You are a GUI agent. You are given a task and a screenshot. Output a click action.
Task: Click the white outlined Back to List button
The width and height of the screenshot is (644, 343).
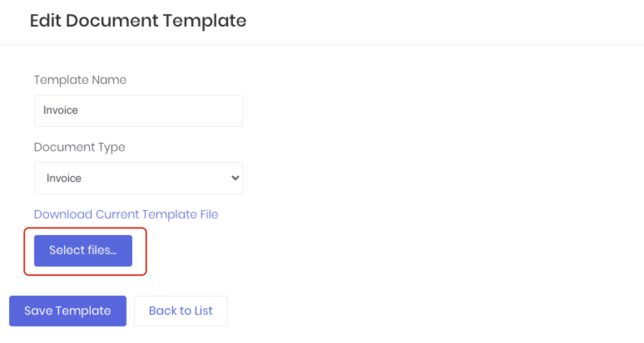[180, 311]
